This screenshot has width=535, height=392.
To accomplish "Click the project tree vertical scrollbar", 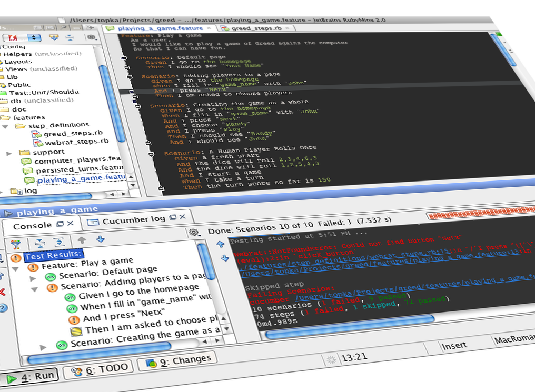I will [x=112, y=104].
